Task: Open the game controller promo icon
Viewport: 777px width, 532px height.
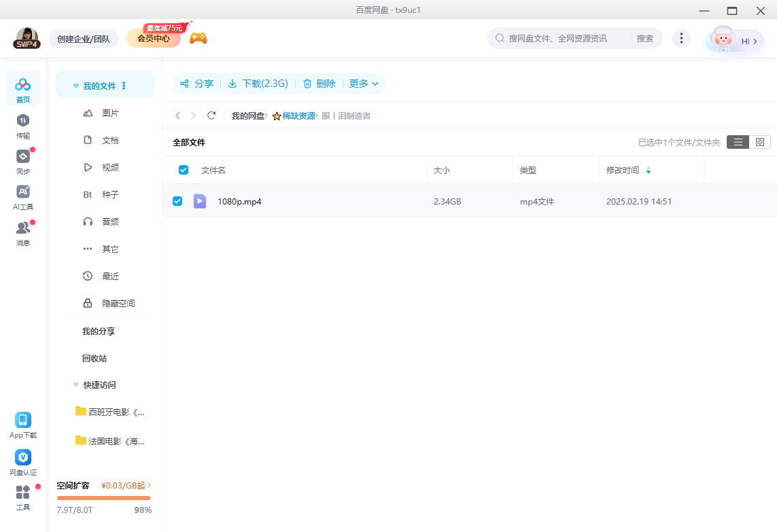Action: (198, 37)
